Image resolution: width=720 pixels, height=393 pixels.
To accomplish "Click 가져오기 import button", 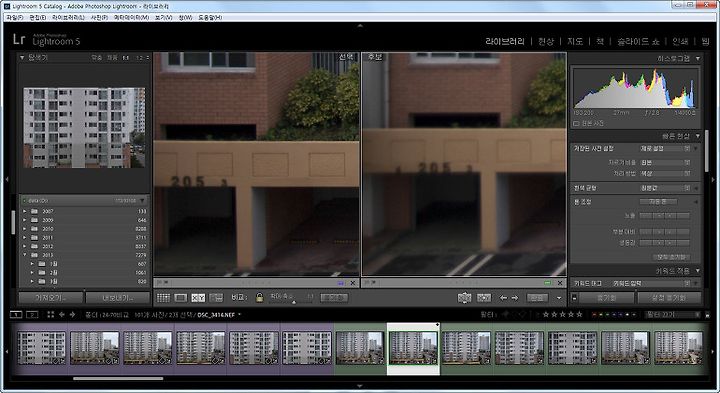I will tap(51, 298).
